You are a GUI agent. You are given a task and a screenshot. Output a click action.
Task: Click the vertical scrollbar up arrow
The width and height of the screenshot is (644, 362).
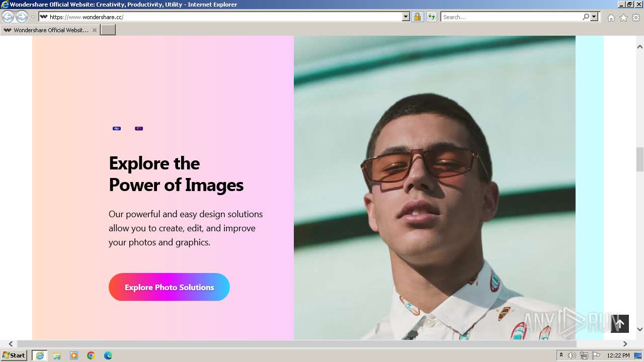(x=640, y=47)
